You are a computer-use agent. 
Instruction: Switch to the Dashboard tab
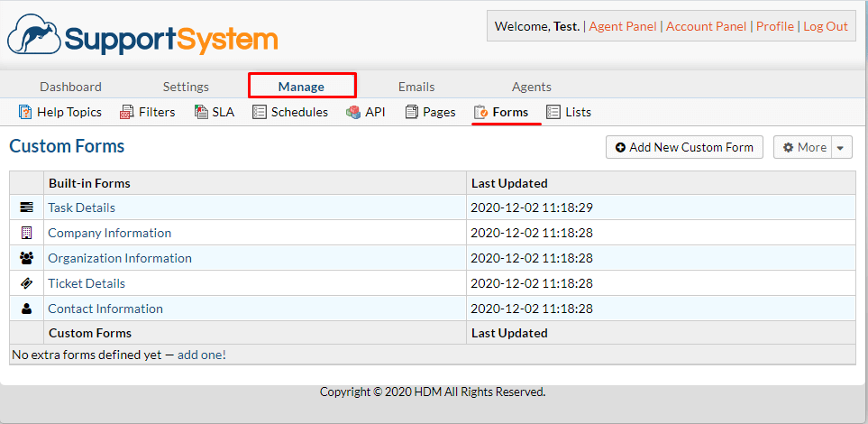(x=71, y=87)
